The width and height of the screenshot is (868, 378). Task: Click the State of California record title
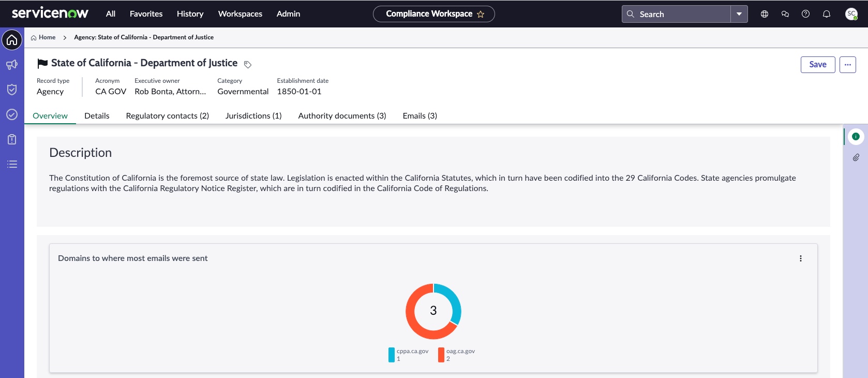pos(144,63)
